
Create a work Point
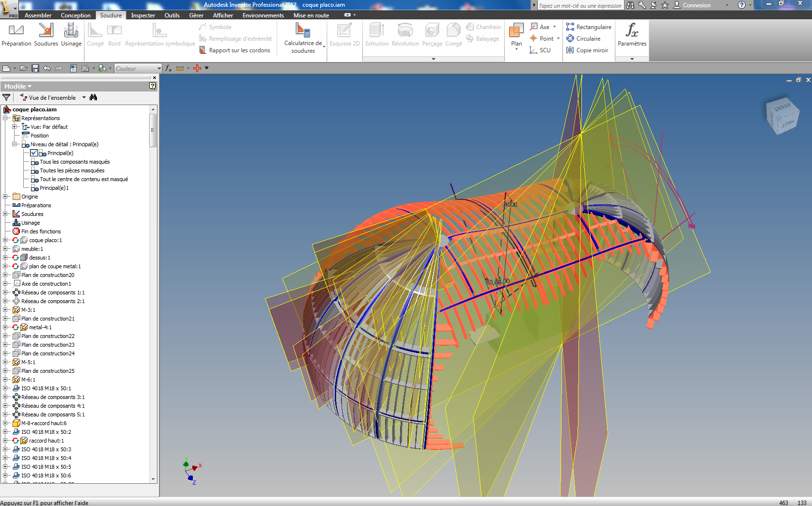click(542, 39)
